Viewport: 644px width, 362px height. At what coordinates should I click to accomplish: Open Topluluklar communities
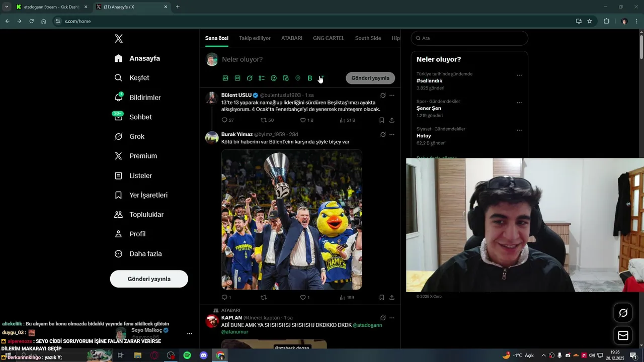pyautogui.click(x=139, y=215)
